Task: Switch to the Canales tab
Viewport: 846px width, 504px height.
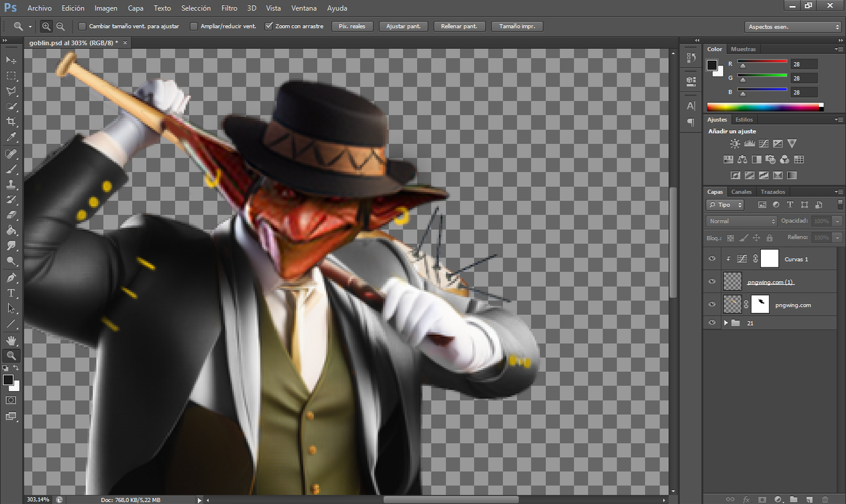Action: (x=741, y=192)
